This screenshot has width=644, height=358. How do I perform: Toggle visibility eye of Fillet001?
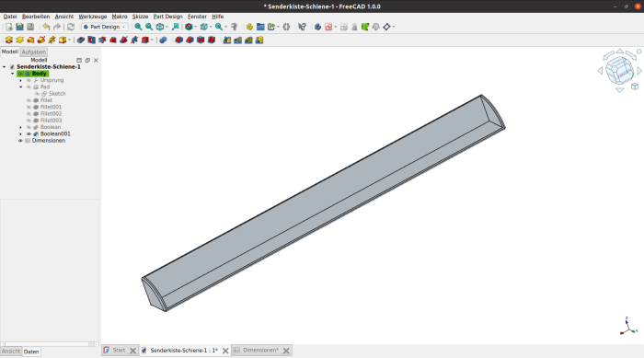point(29,107)
